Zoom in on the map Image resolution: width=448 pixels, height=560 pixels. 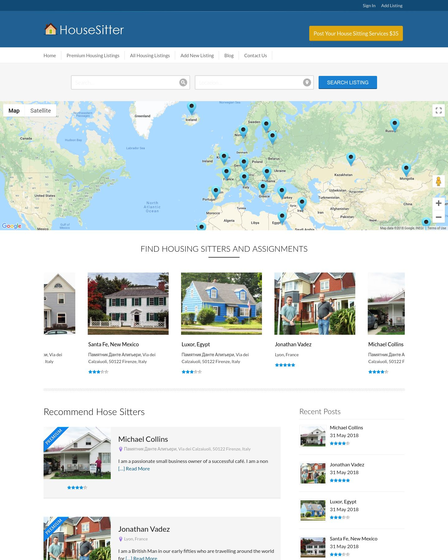438,203
